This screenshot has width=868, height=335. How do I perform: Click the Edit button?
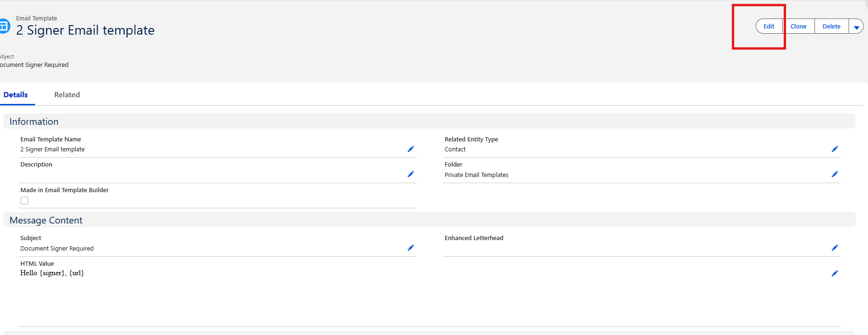769,27
